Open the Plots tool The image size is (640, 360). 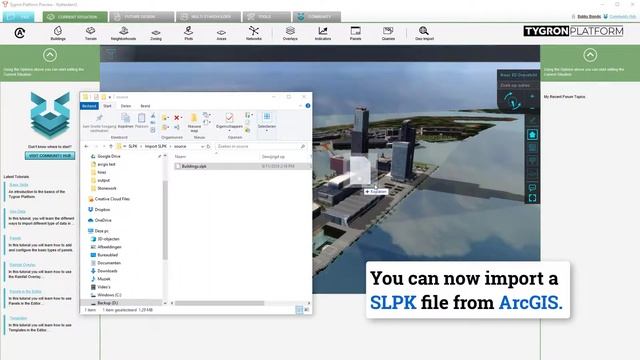pyautogui.click(x=189, y=33)
